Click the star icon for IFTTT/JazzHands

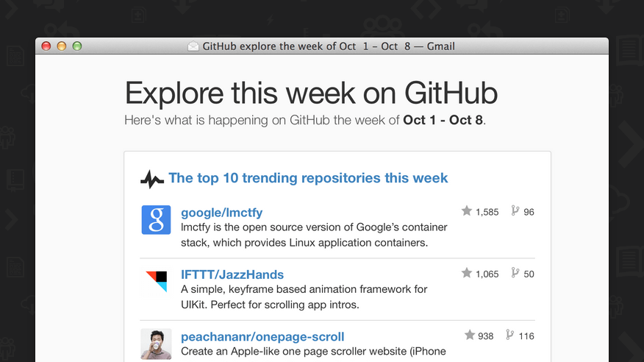pos(466,273)
